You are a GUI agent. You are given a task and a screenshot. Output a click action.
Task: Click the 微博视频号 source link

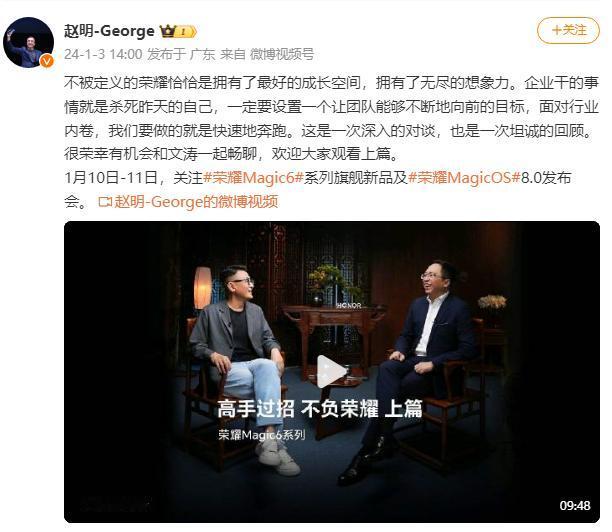[x=282, y=54]
